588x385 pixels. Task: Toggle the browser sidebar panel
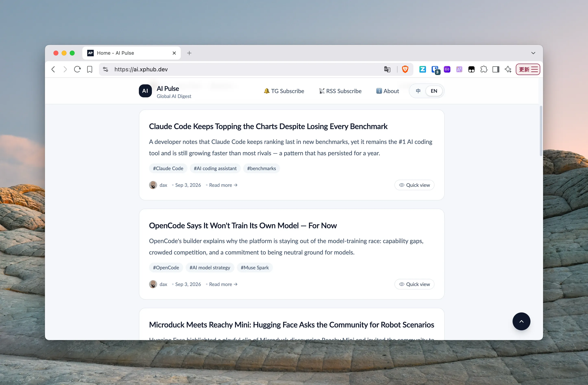[496, 69]
